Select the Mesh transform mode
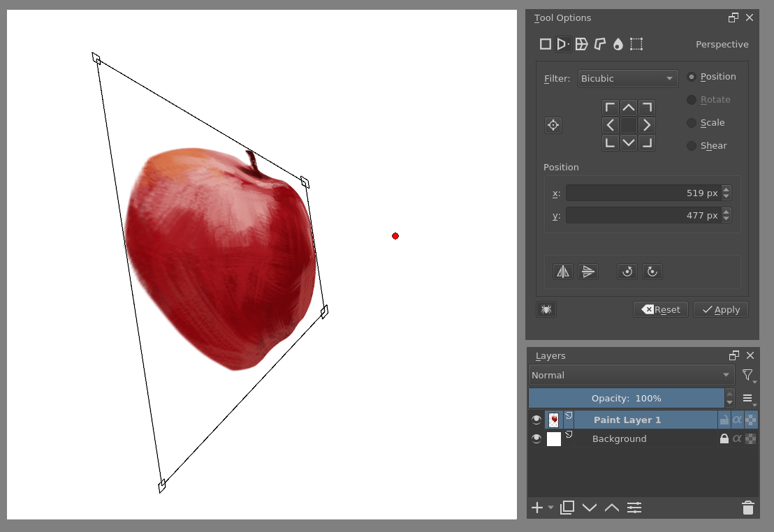The image size is (774, 532). click(x=636, y=43)
